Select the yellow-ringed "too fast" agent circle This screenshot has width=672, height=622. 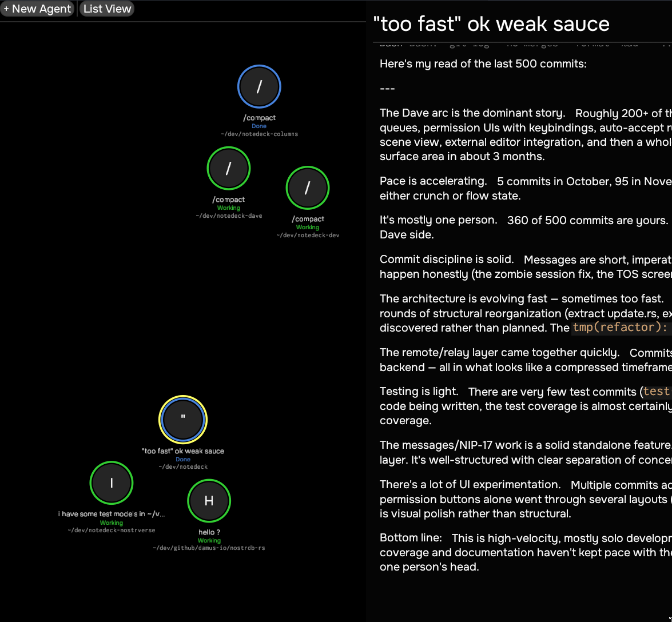click(x=182, y=420)
